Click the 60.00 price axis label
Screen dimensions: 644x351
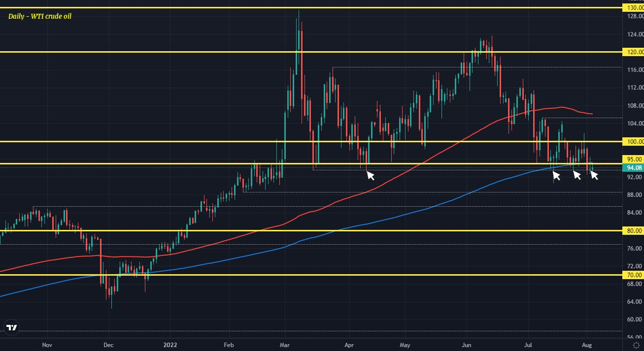[x=634, y=319]
